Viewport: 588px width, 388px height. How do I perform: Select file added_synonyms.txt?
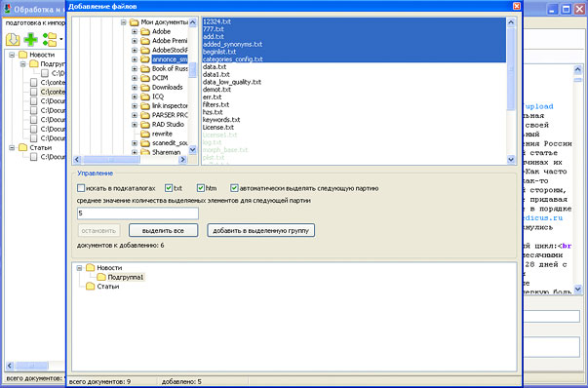[x=232, y=44]
